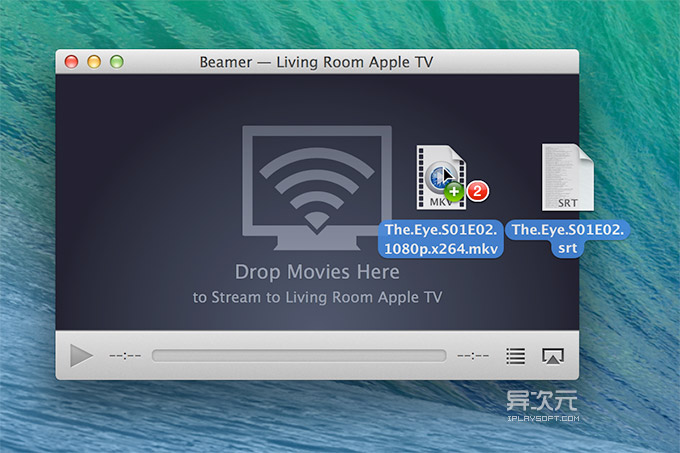Select the The.Eye.S01E02.srt filename label
The image size is (680, 453).
(x=567, y=239)
